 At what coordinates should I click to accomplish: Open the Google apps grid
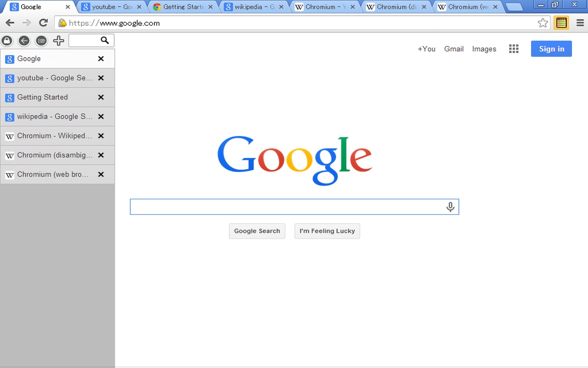pyautogui.click(x=514, y=49)
